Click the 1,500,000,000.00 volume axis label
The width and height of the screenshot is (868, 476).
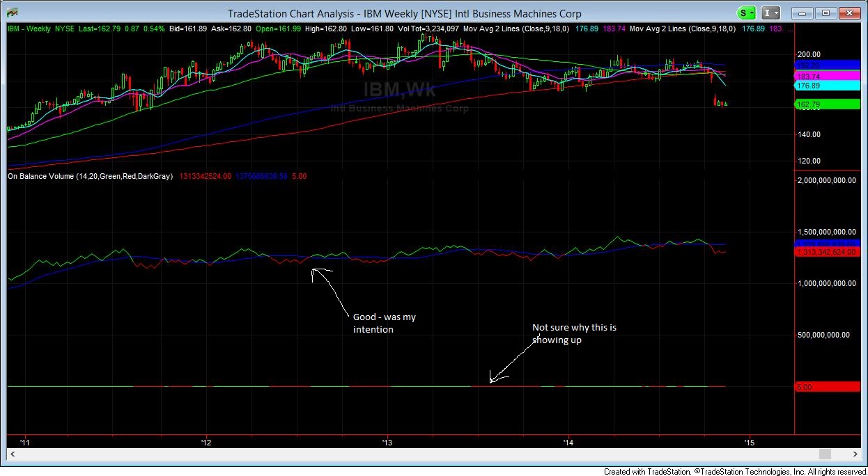tap(828, 232)
